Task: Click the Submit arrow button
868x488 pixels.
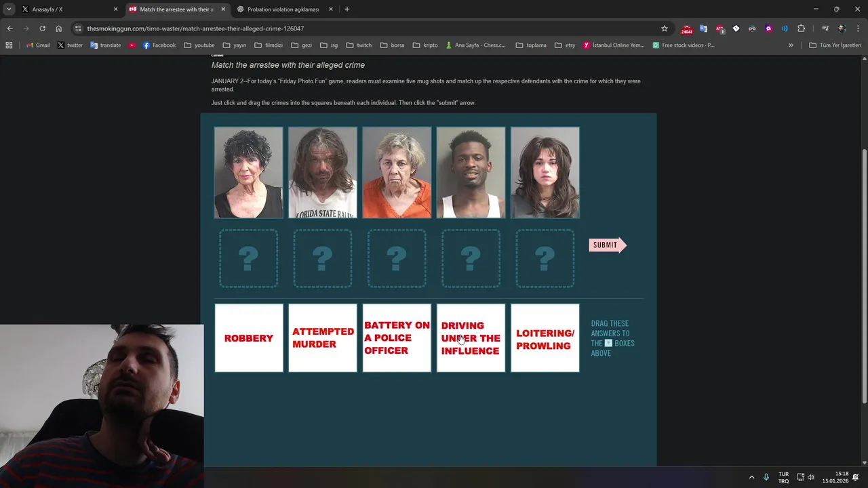Action: [607, 245]
